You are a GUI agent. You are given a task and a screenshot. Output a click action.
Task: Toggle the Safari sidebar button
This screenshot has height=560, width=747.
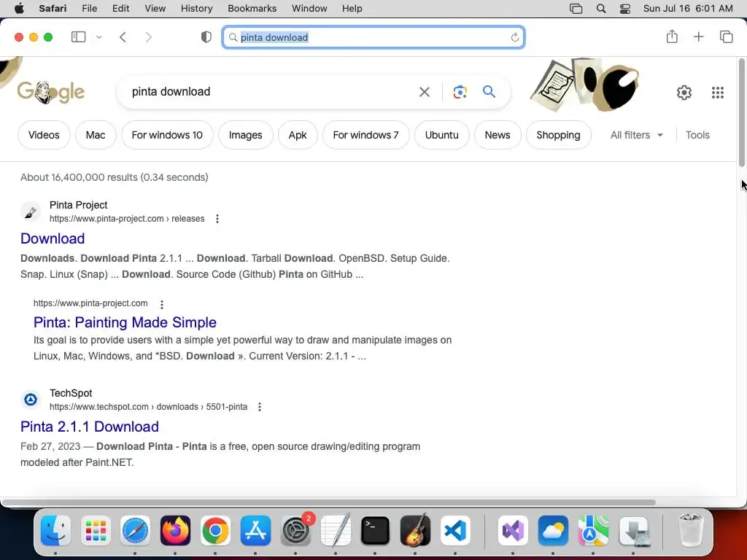(x=78, y=37)
